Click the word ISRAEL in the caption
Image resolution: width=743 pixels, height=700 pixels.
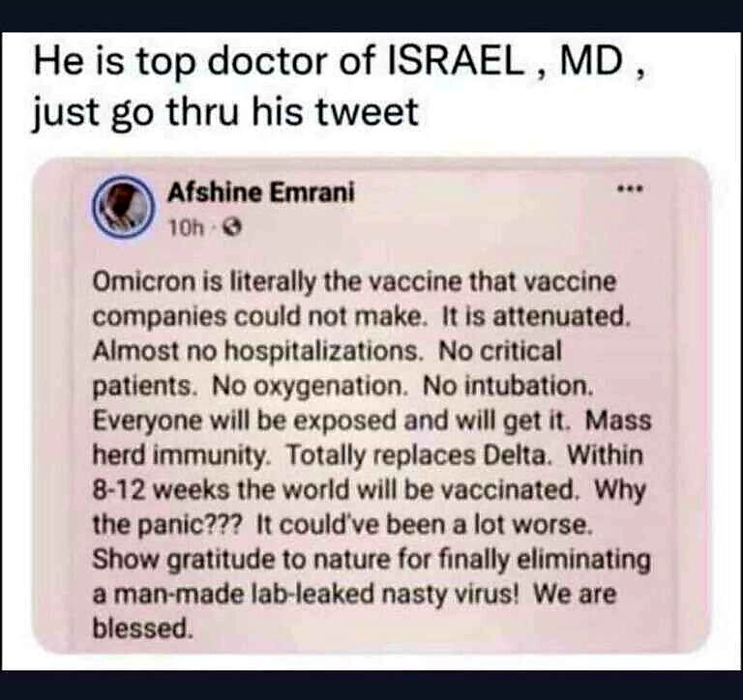pyautogui.click(x=457, y=62)
